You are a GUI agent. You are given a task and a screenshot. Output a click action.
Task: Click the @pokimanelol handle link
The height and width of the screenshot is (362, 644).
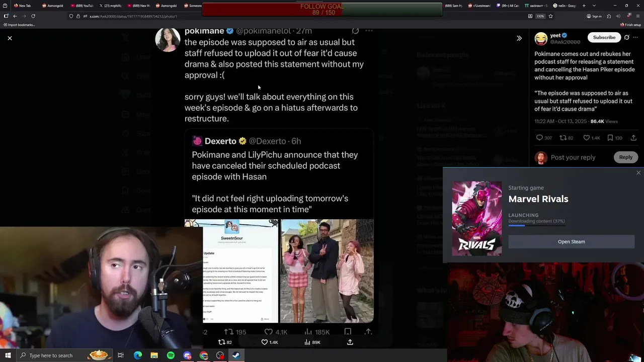point(263,31)
